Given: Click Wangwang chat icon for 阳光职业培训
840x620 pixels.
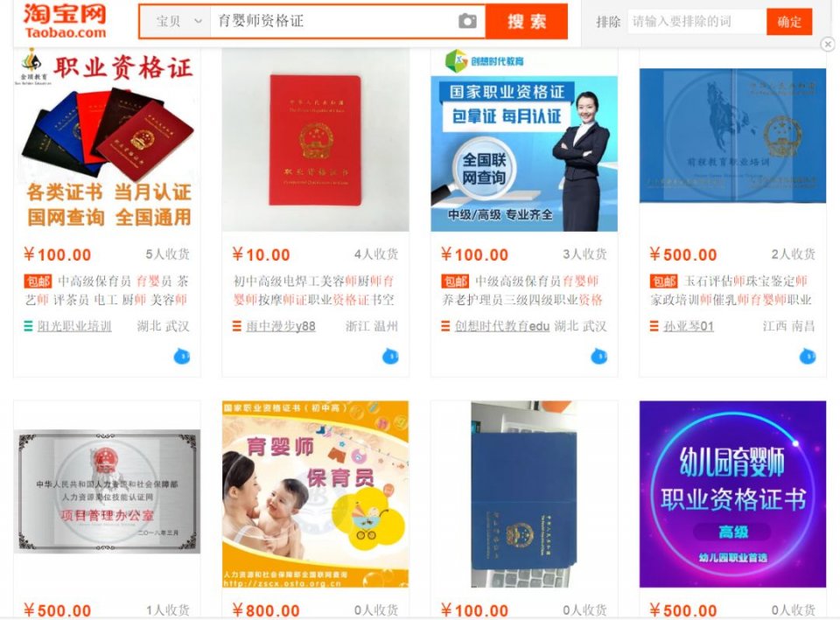Looking at the screenshot, I should point(182,356).
